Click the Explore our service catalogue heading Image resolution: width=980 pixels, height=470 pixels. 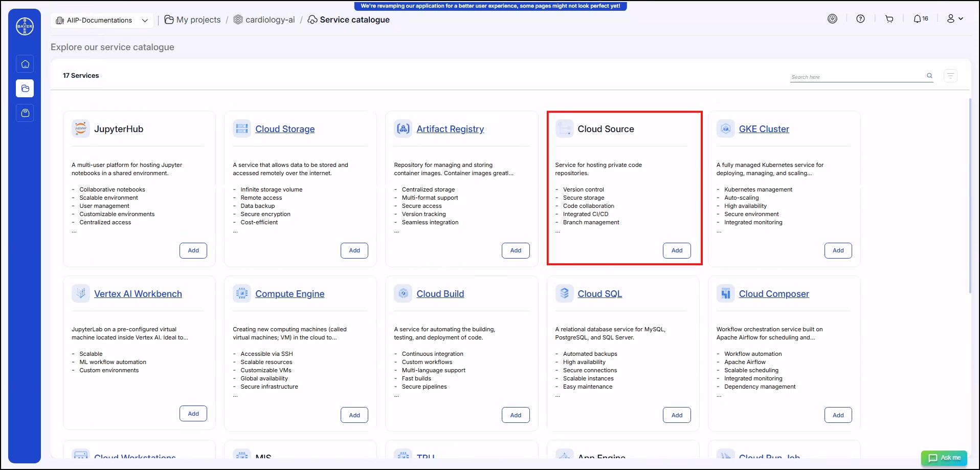coord(112,47)
